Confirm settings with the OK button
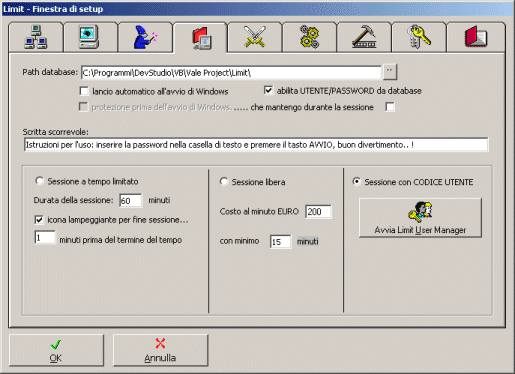The width and height of the screenshot is (515, 374). click(56, 351)
